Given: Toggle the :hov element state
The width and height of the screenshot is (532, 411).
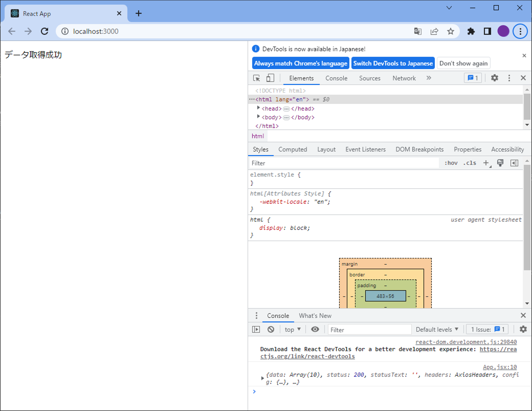Looking at the screenshot, I should (x=451, y=163).
